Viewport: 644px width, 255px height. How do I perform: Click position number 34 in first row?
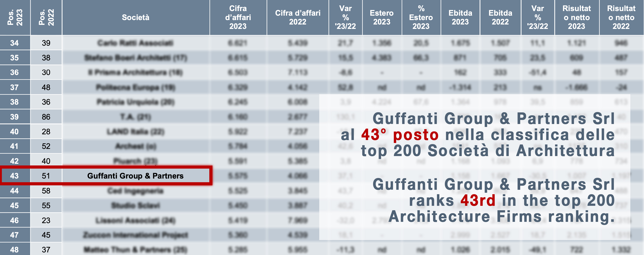click(x=15, y=43)
